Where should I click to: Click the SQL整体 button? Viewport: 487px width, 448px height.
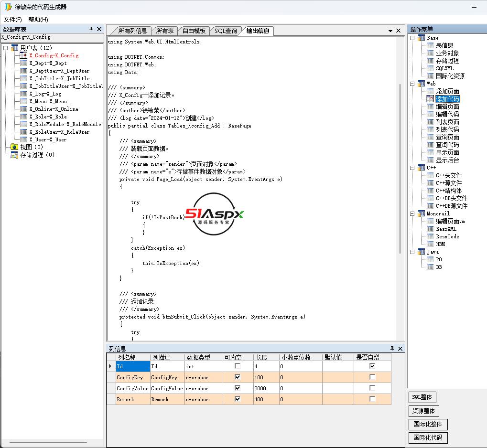click(422, 397)
